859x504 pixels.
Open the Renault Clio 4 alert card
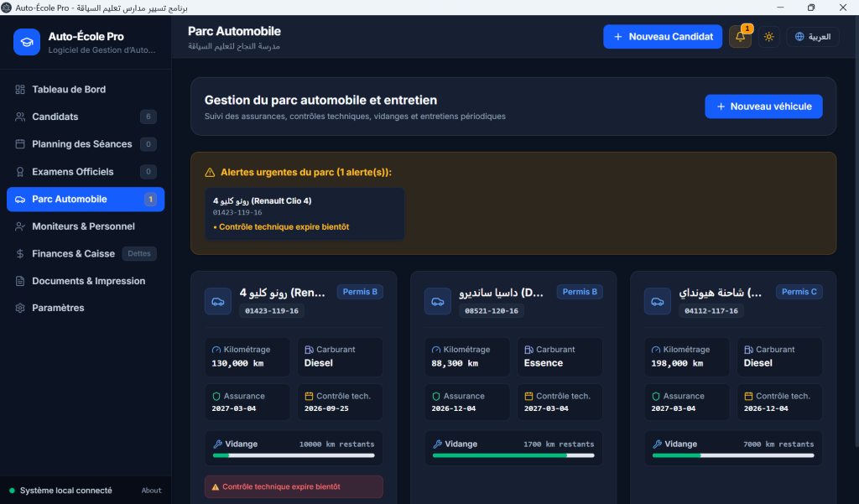point(305,214)
